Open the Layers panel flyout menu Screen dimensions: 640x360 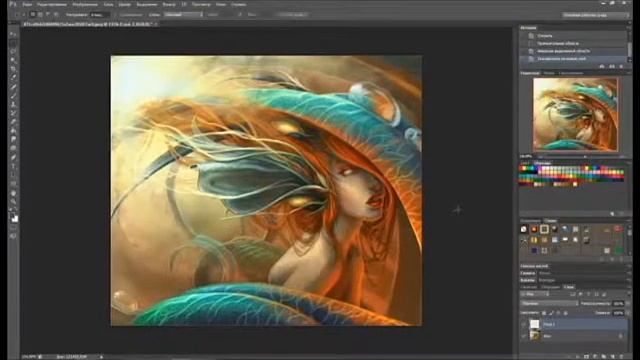(x=629, y=287)
